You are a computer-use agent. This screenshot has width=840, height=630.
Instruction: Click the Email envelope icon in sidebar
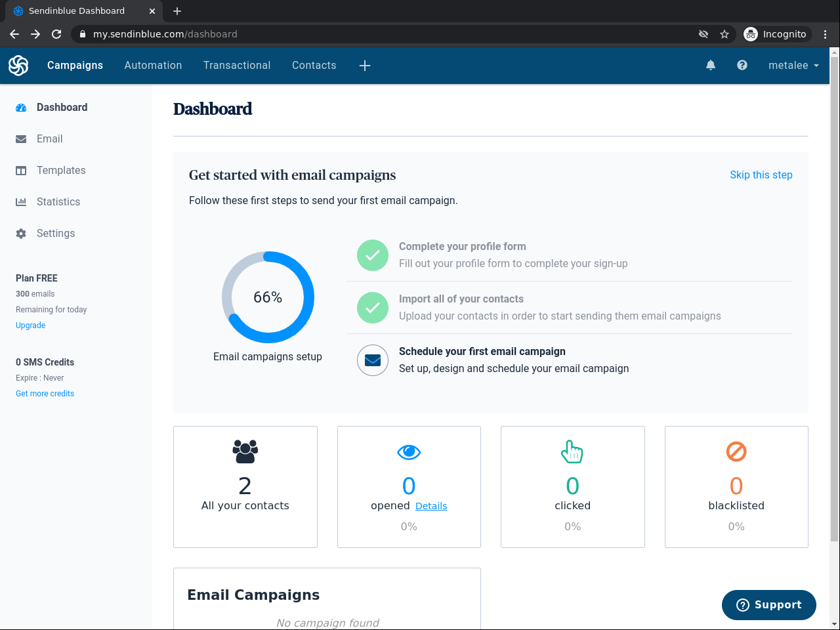(x=21, y=139)
